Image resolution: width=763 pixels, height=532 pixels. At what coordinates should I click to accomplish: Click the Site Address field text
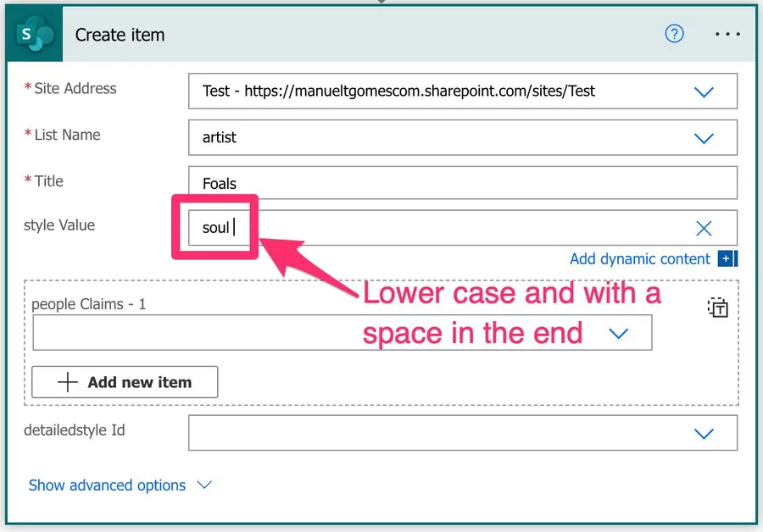point(398,91)
